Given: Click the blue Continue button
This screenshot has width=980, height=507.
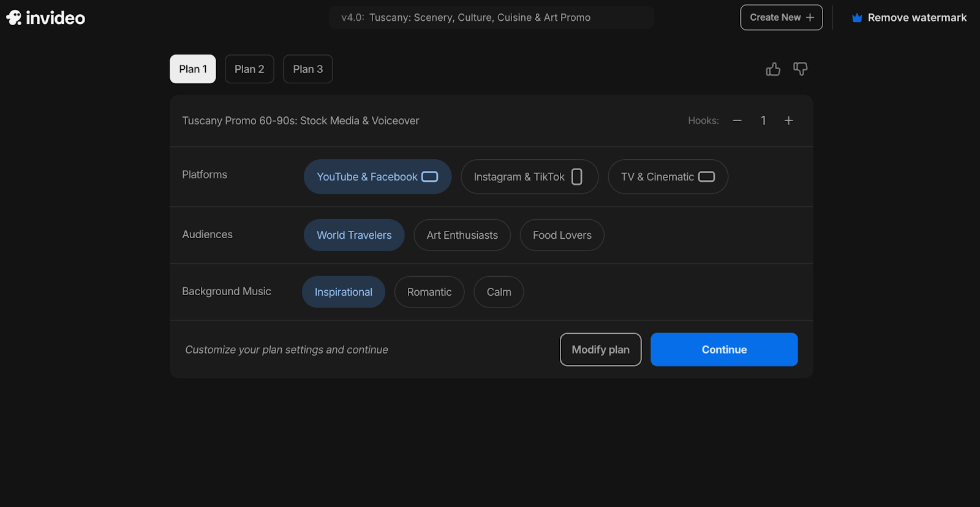Looking at the screenshot, I should point(724,350).
